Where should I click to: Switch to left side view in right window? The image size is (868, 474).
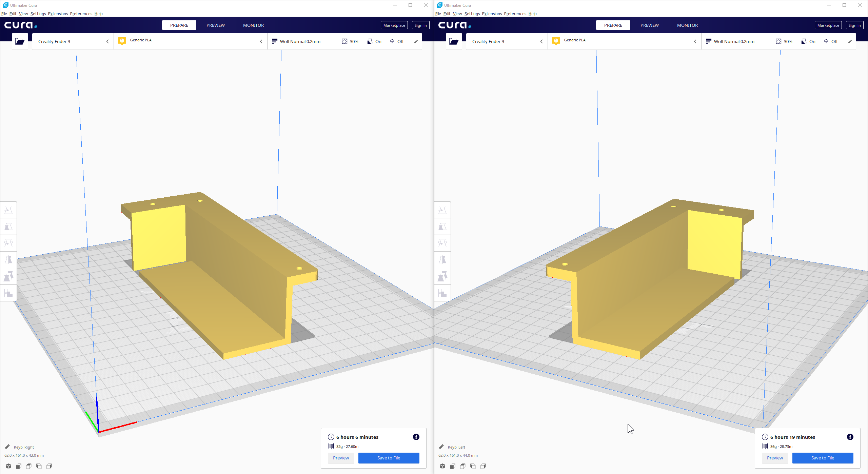pos(473,466)
